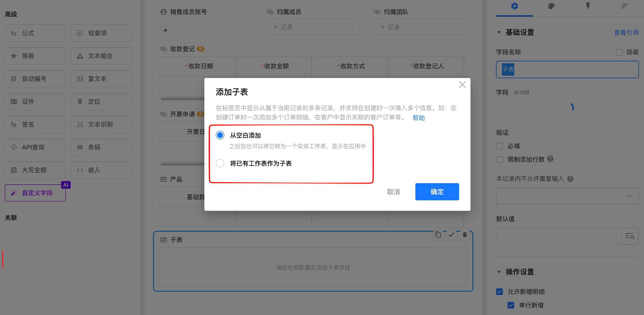
Task: Check the 隐藏 checkbox
Action: click(619, 52)
